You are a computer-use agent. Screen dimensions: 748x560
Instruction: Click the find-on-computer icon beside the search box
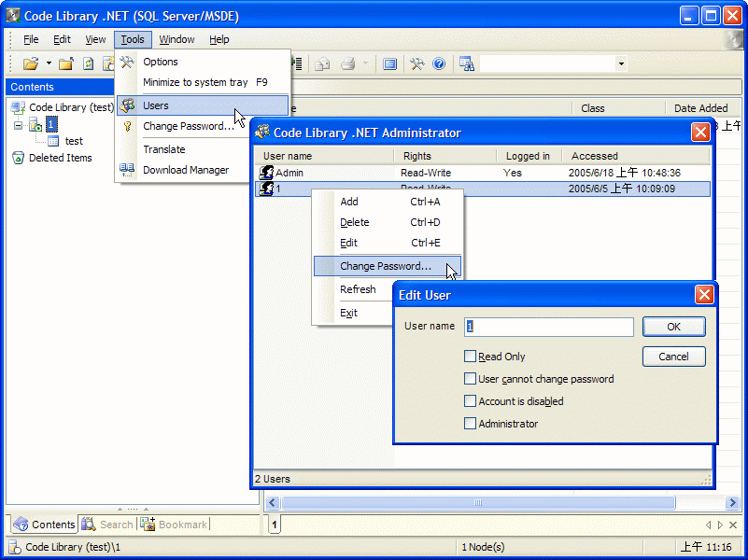coord(466,63)
